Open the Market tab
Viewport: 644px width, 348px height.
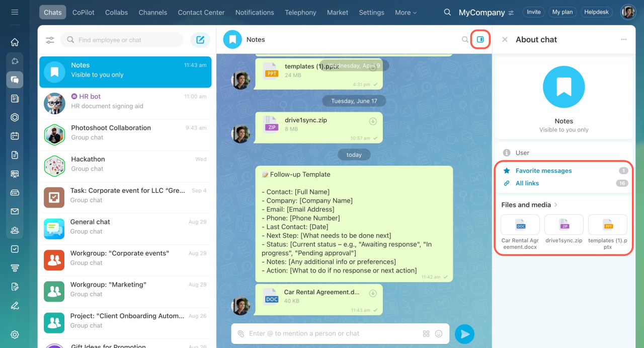pos(338,13)
